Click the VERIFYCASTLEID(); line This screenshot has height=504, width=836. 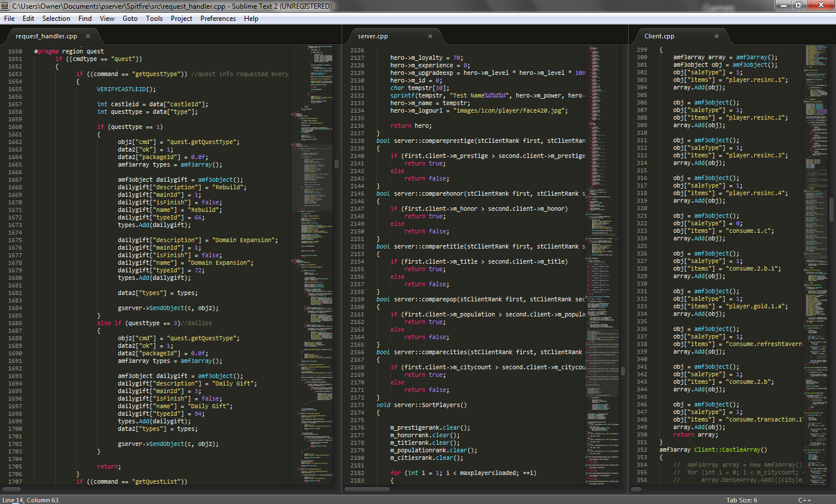pyautogui.click(x=126, y=89)
